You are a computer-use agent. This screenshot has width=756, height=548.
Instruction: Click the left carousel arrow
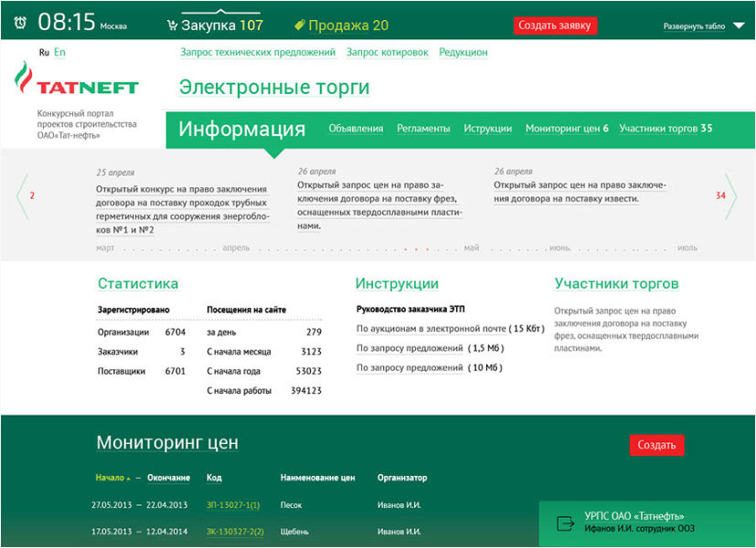(23, 195)
